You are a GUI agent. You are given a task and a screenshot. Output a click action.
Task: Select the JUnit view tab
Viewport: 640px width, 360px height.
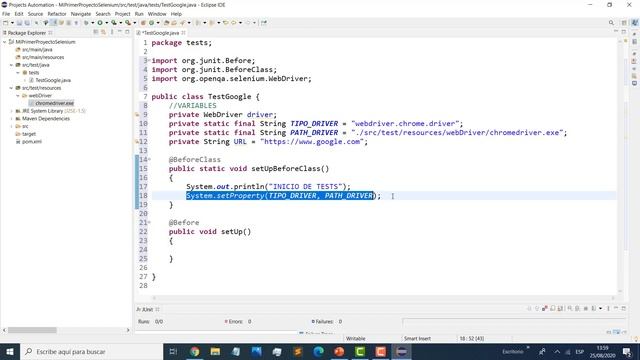pos(147,309)
